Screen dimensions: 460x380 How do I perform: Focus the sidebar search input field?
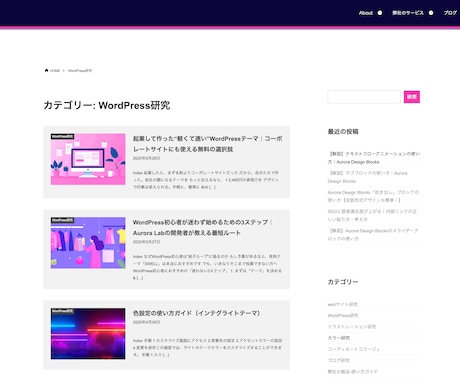[364, 97]
